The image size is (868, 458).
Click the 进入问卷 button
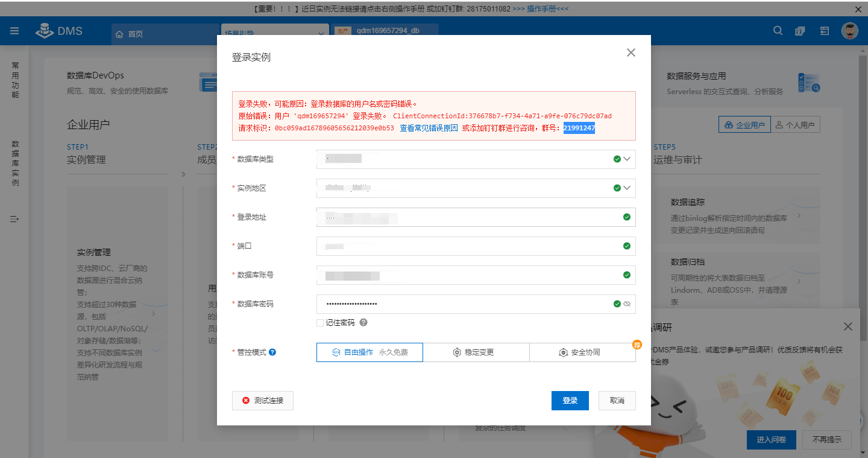click(772, 439)
